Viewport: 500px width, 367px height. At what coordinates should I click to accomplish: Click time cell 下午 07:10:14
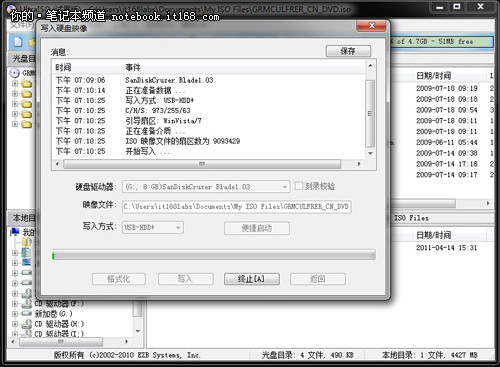(80, 90)
